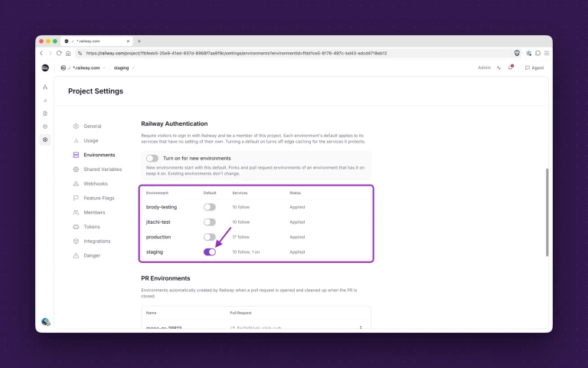Image resolution: width=588 pixels, height=368 pixels.
Task: Open Integrations settings
Action: [x=92, y=241]
